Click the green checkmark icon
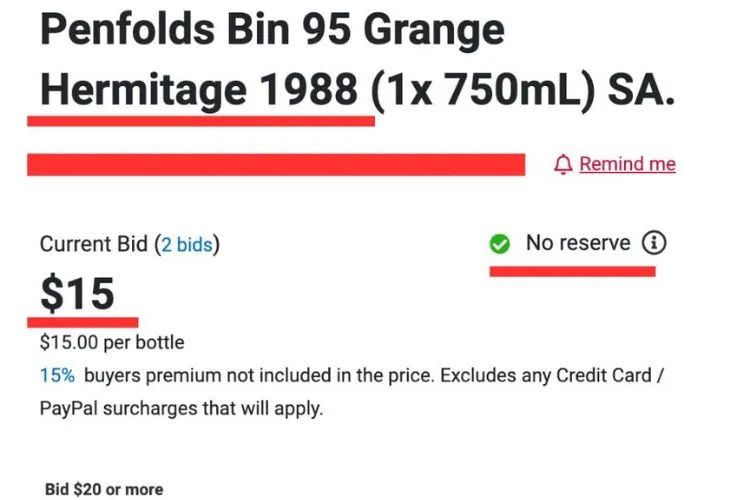Image resolution: width=750 pixels, height=500 pixels. pyautogui.click(x=500, y=243)
